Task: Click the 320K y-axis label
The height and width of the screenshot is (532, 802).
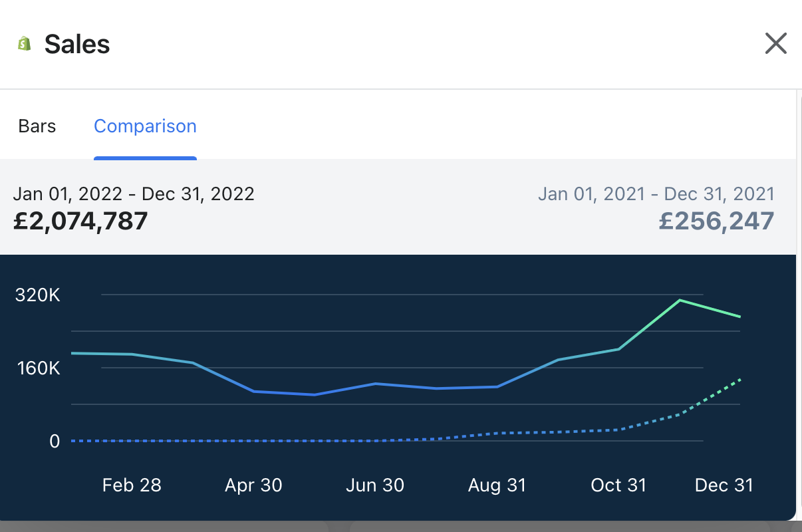Action: pos(38,295)
